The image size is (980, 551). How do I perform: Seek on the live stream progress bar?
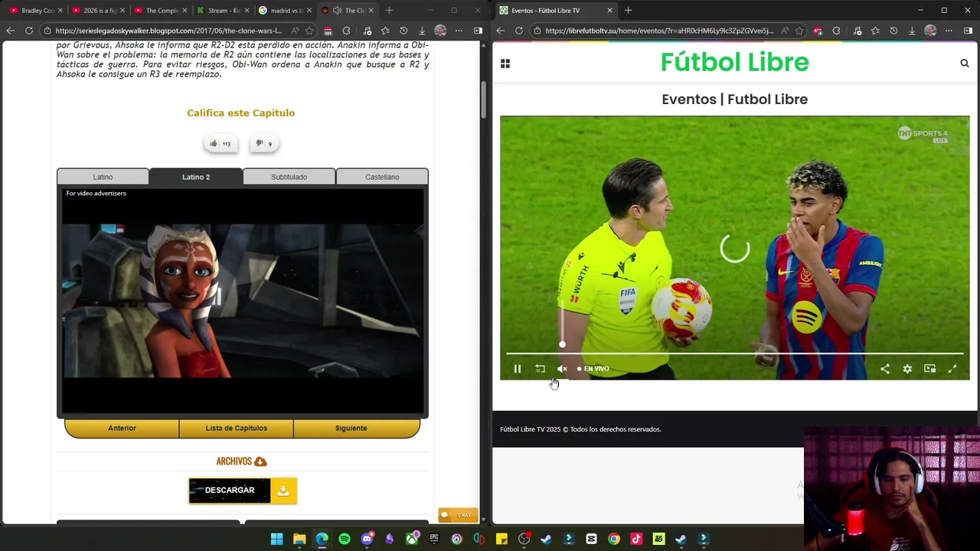(x=734, y=354)
